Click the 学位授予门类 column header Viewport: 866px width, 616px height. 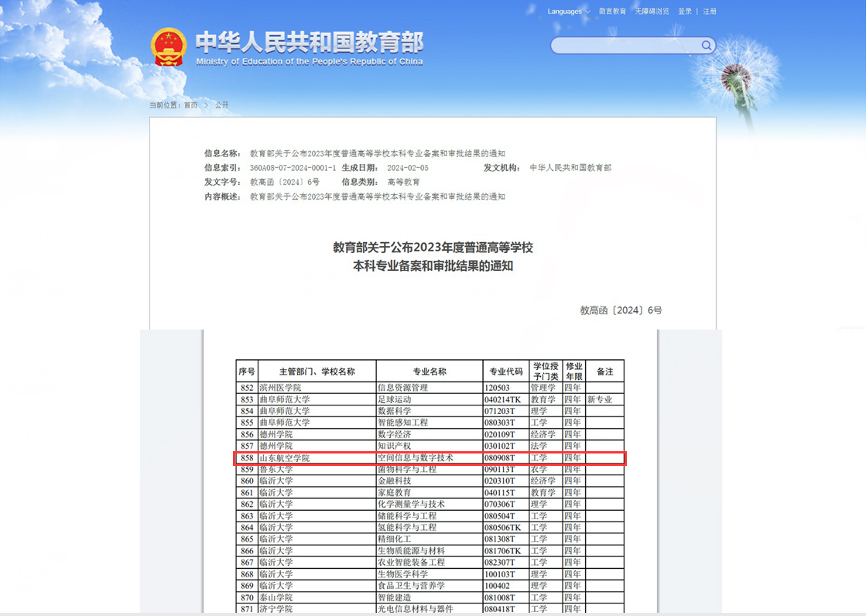(x=546, y=371)
